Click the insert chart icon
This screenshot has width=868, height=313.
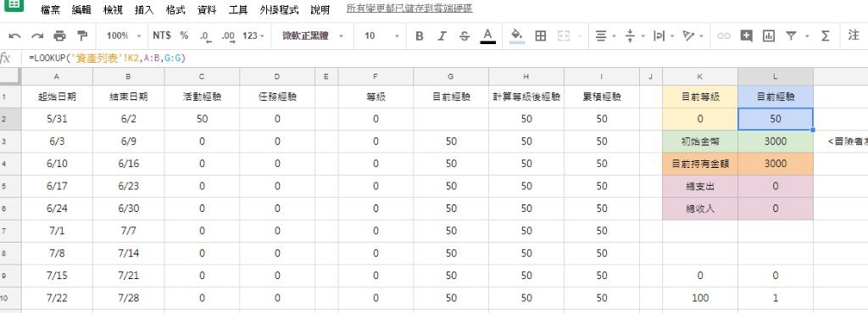tap(768, 36)
